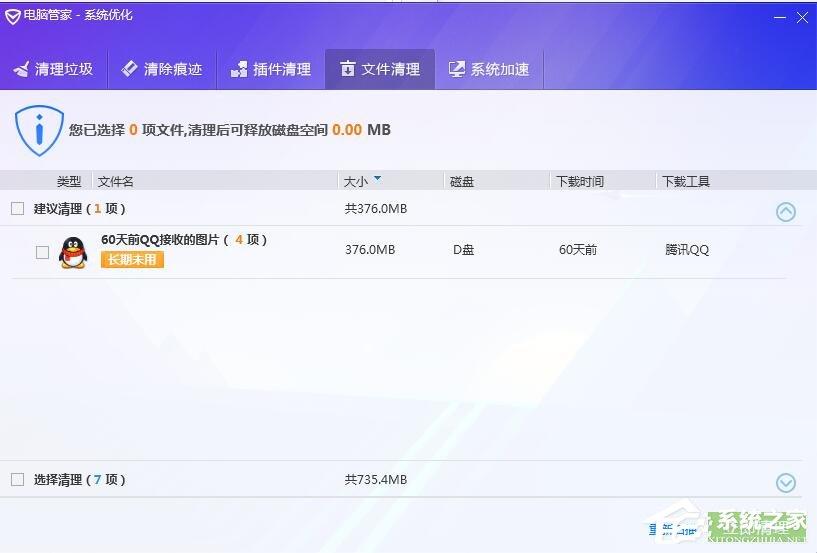The height and width of the screenshot is (553, 817).
Task: Click the 长期未用 orange tag
Action: tap(132, 260)
